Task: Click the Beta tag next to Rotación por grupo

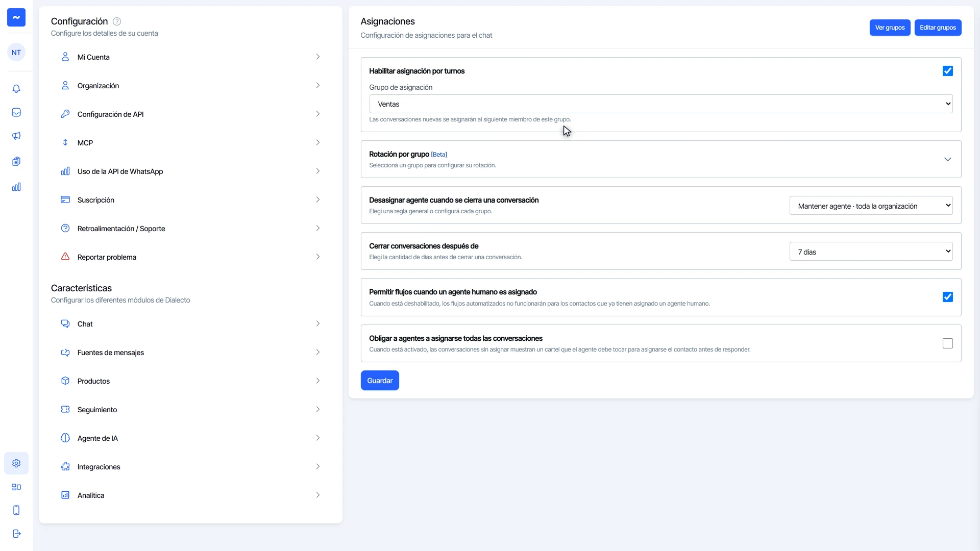Action: 439,155
